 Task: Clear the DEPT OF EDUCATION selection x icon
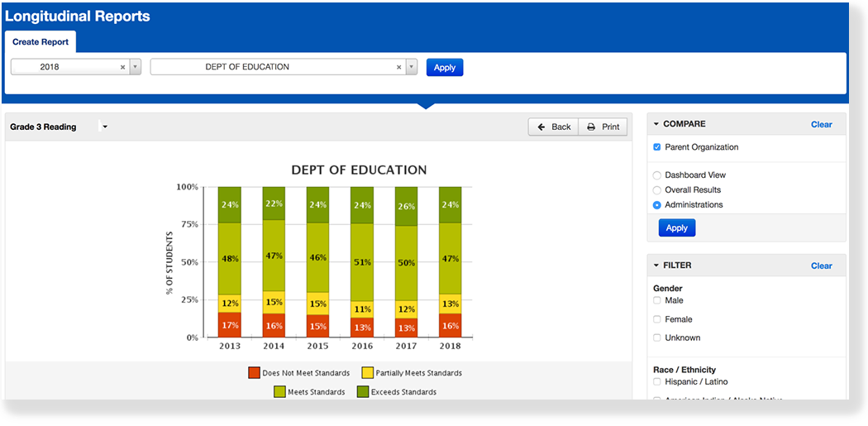pos(398,68)
